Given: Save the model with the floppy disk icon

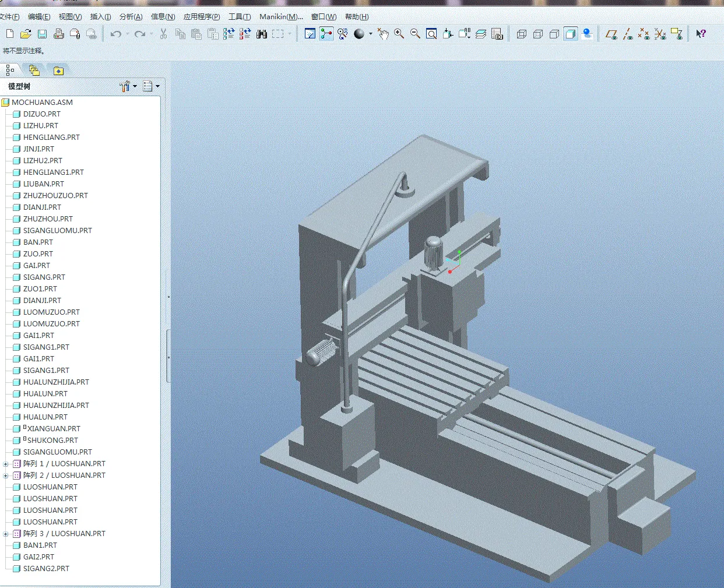Looking at the screenshot, I should pos(42,34).
